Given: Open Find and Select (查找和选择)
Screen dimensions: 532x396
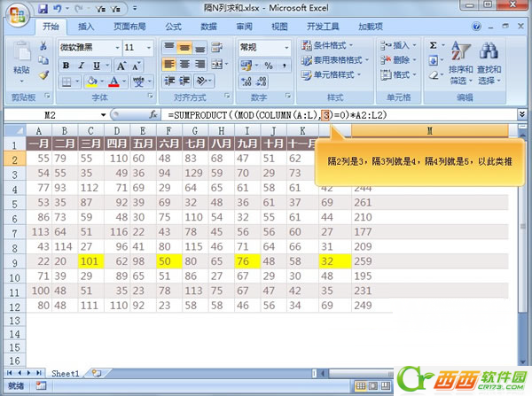Looking at the screenshot, I should click(x=489, y=65).
